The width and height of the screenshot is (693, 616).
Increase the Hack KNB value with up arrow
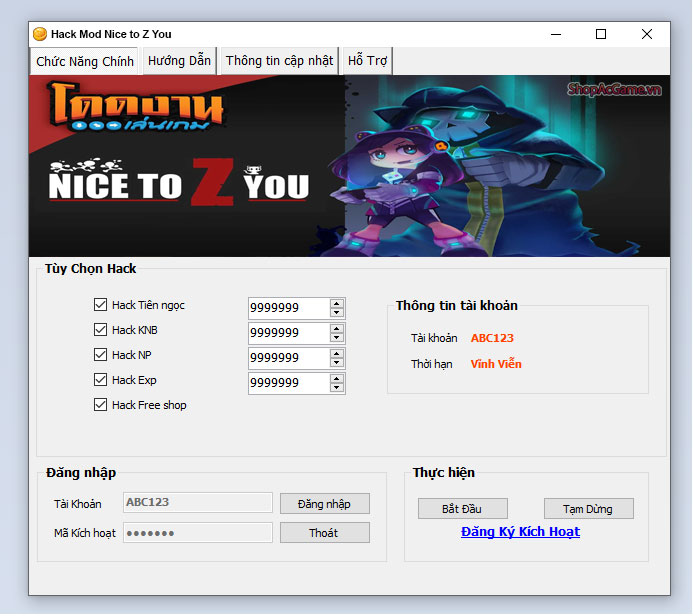click(x=337, y=329)
